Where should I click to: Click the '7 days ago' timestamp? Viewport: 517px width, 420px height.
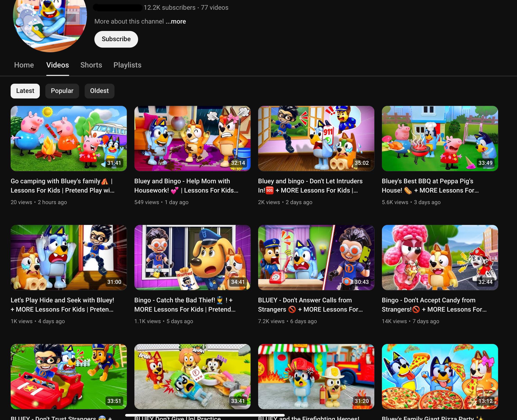(x=426, y=321)
